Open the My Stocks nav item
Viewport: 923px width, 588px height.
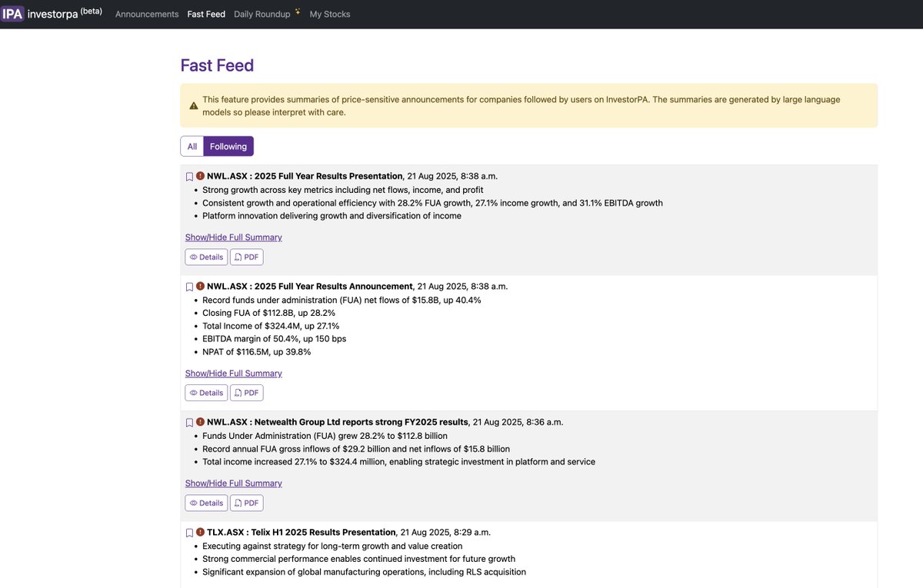coord(330,14)
